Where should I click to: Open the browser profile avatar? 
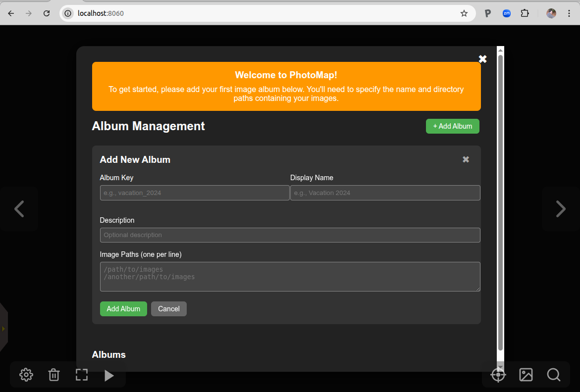coord(551,13)
